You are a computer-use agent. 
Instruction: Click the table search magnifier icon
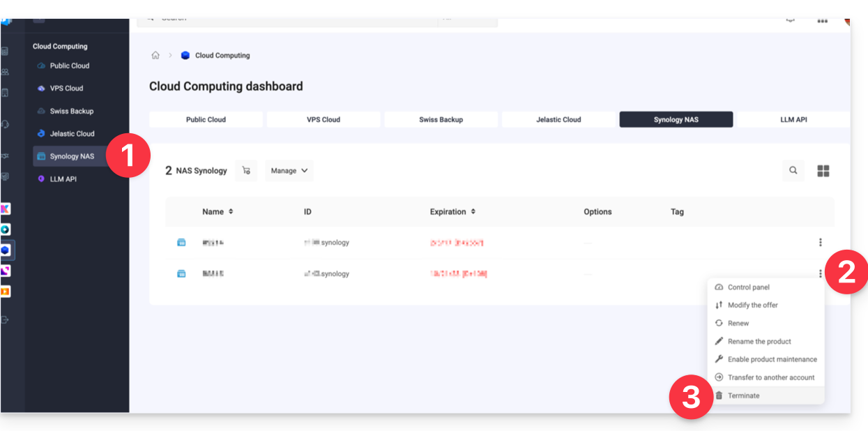[793, 170]
